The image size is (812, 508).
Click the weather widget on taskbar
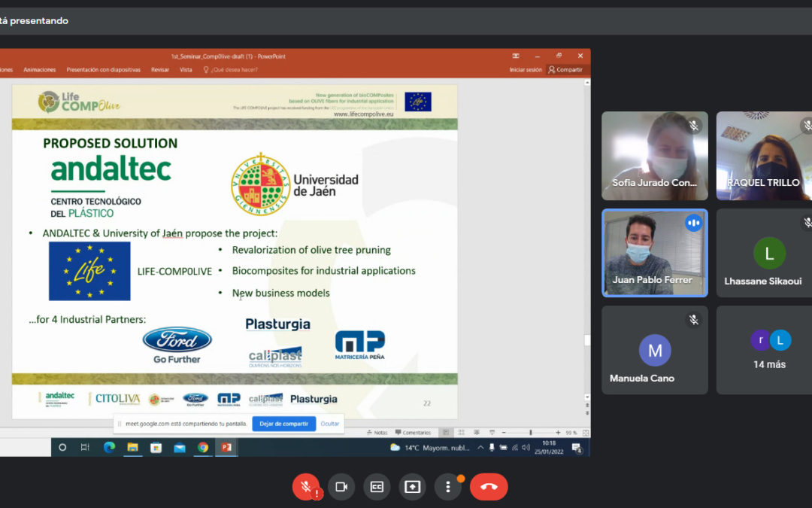pyautogui.click(x=430, y=447)
